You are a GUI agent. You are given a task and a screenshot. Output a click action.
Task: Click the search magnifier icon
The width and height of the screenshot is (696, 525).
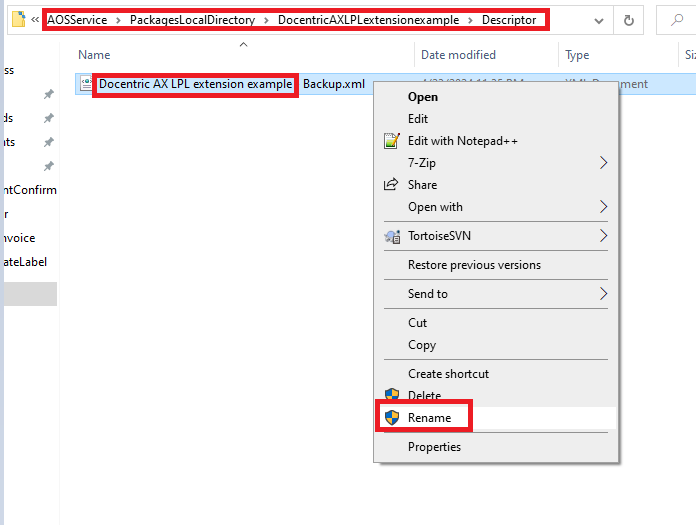click(678, 20)
